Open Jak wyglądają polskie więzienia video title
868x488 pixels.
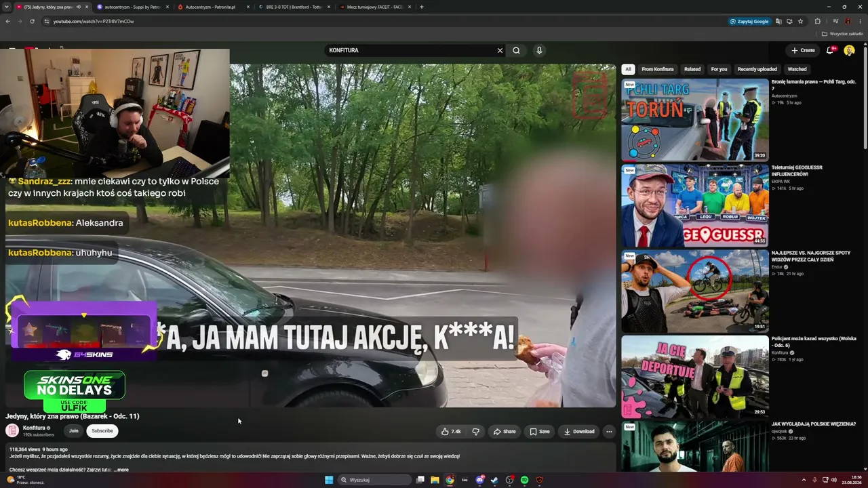(814, 424)
